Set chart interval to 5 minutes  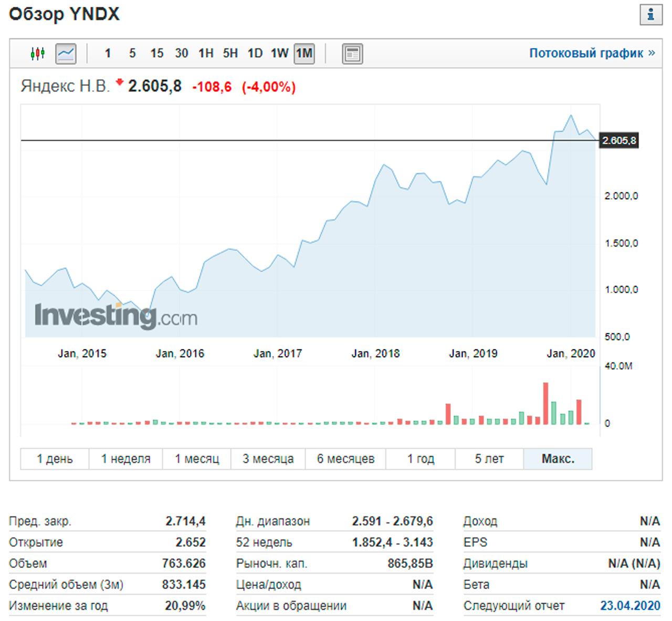[132, 54]
